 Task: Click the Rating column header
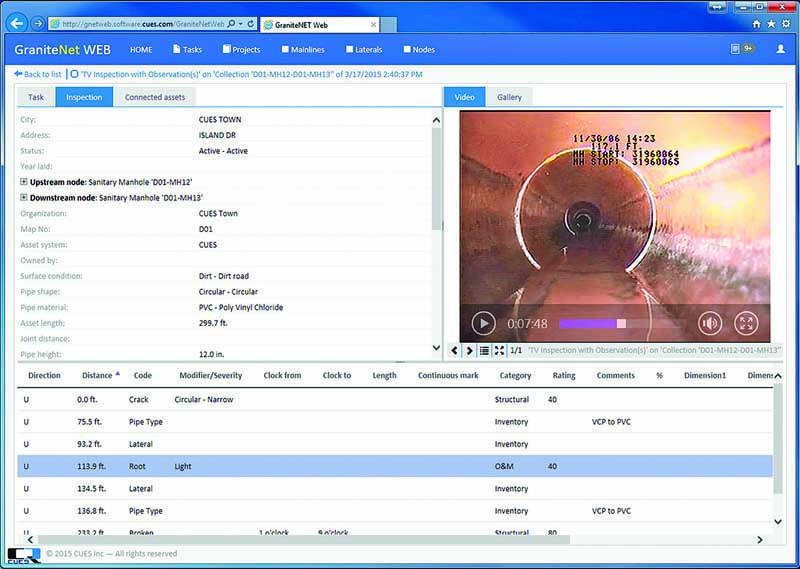click(564, 376)
